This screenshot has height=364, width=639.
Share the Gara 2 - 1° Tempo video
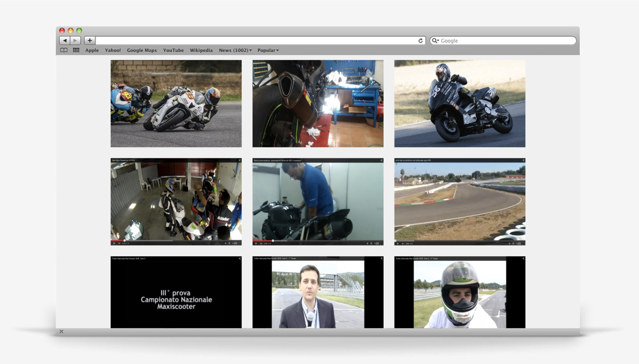(382, 258)
